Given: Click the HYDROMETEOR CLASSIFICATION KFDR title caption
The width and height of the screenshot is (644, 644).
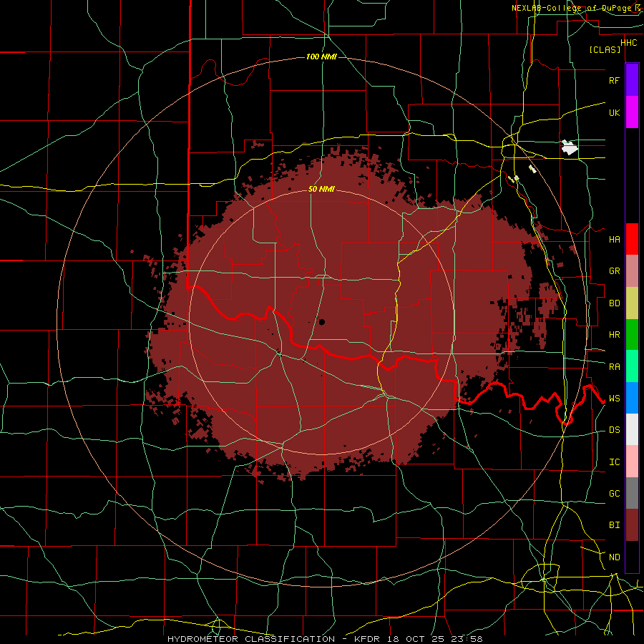Looking at the screenshot, I should coord(325,639).
